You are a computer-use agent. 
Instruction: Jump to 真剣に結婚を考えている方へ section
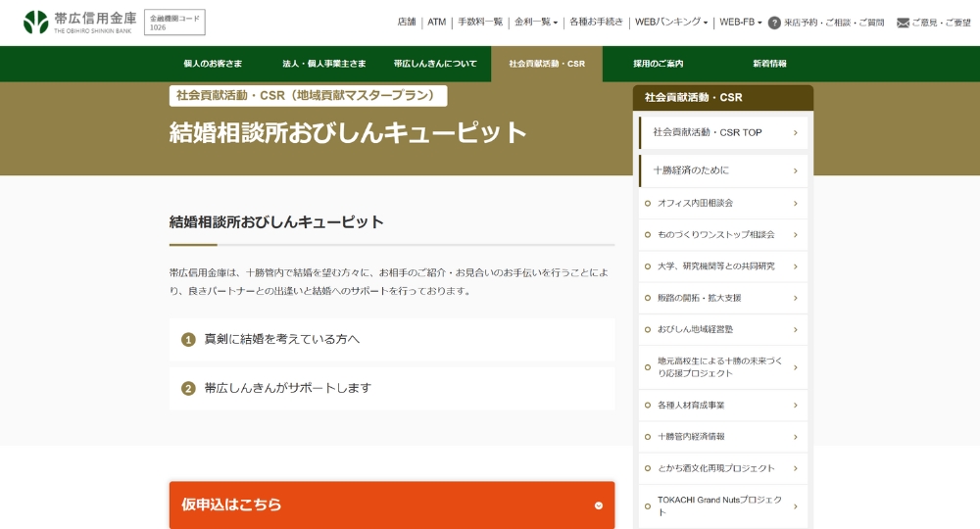coord(392,339)
